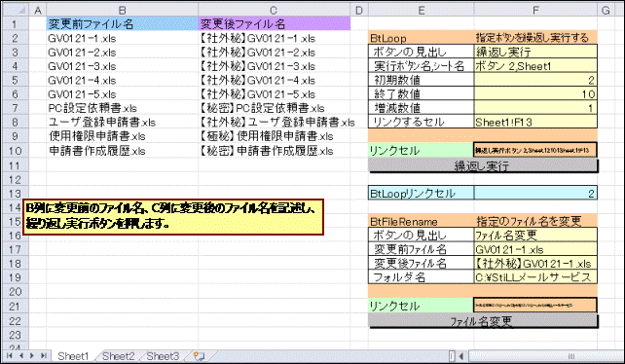Click the select-all corner box
Image resolution: width=625 pixels, height=364 pixels.
click(16, 10)
